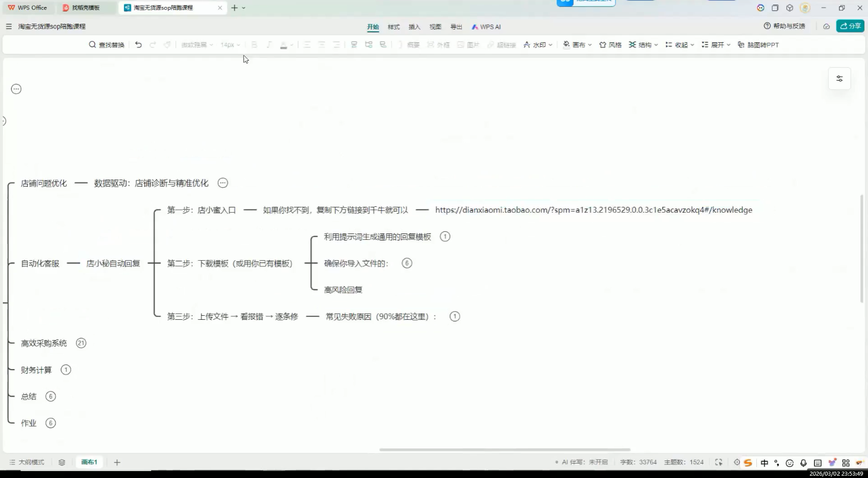This screenshot has width=868, height=478.
Task: Toggle the 大纲模式 outline mode
Action: [x=27, y=462]
